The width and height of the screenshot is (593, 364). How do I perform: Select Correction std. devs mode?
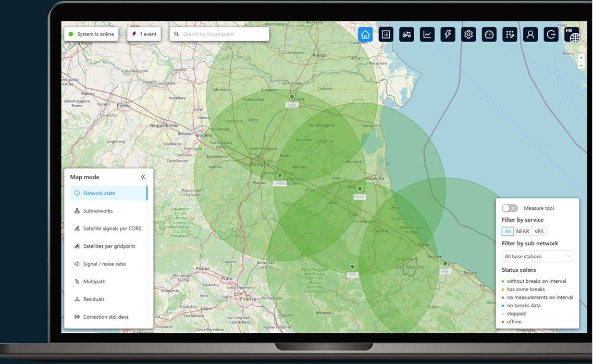[x=108, y=317]
